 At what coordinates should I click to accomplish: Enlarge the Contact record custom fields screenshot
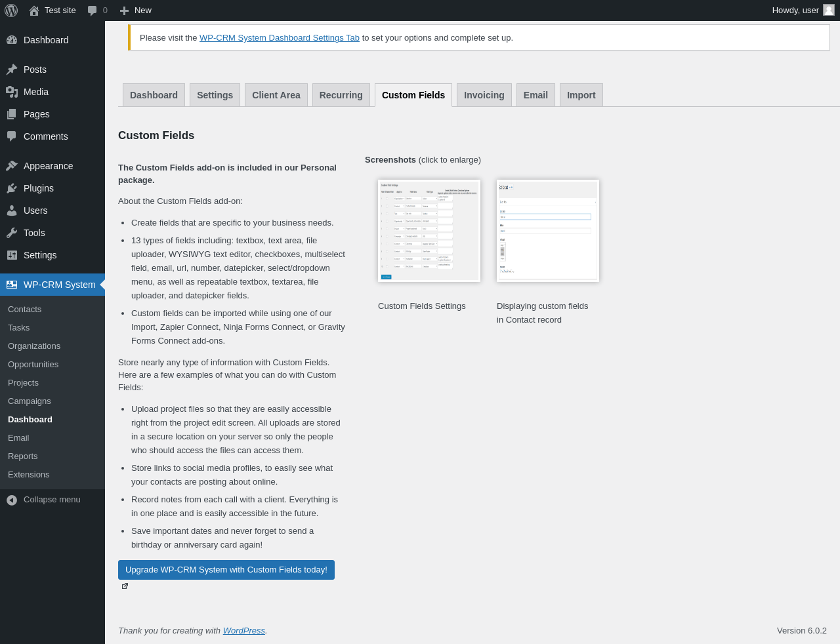(548, 231)
